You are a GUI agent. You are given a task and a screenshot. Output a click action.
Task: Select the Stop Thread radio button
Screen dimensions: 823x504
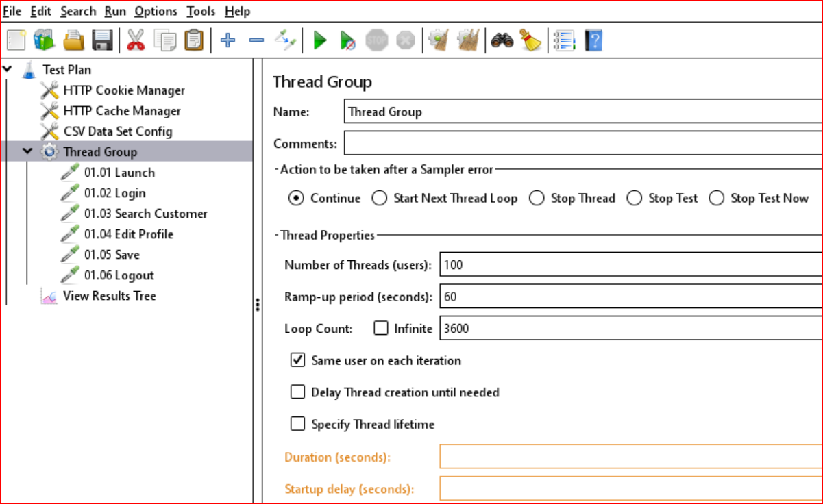click(x=537, y=198)
